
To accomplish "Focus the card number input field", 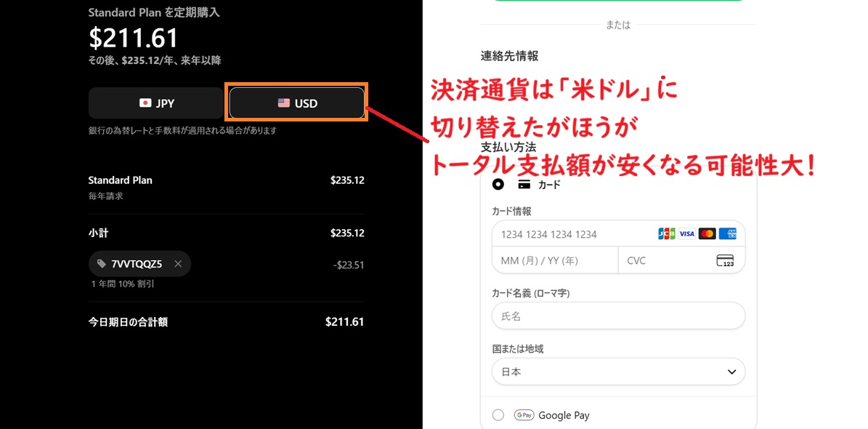I will 570,234.
